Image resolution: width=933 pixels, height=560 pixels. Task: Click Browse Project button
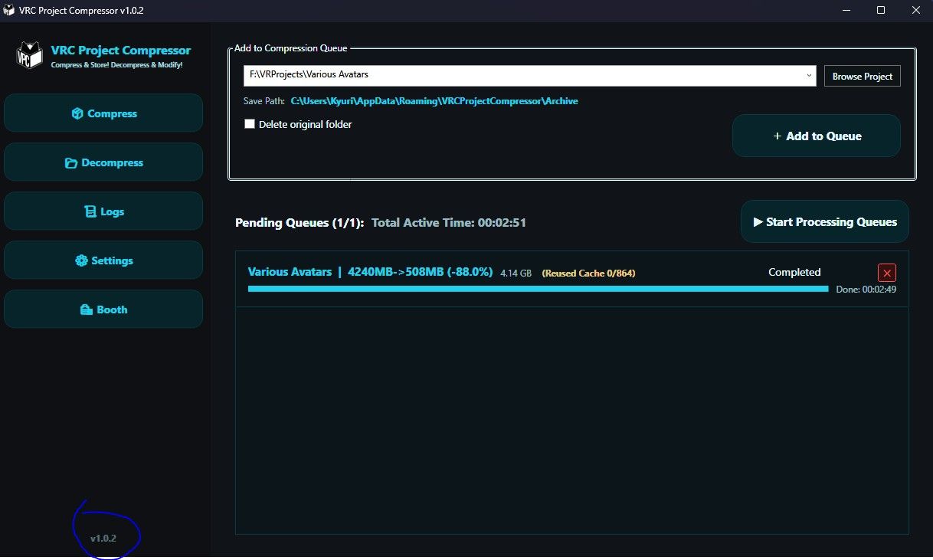pos(863,77)
